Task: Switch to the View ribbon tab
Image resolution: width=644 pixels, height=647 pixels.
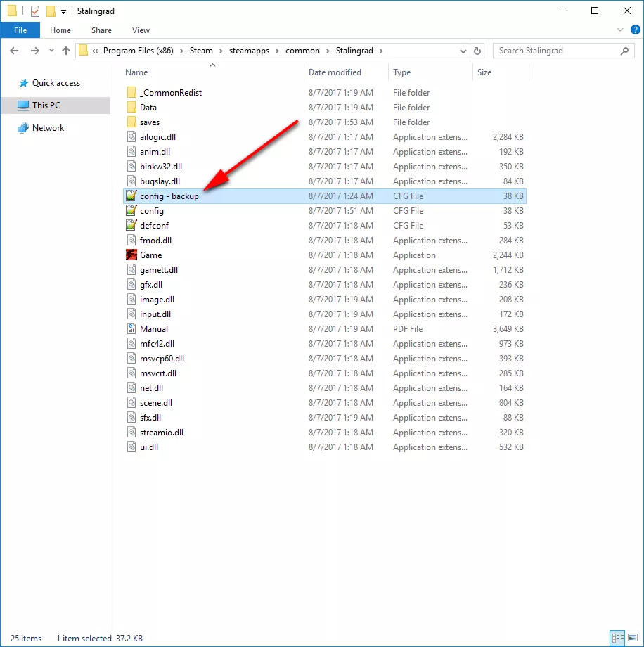Action: point(141,30)
